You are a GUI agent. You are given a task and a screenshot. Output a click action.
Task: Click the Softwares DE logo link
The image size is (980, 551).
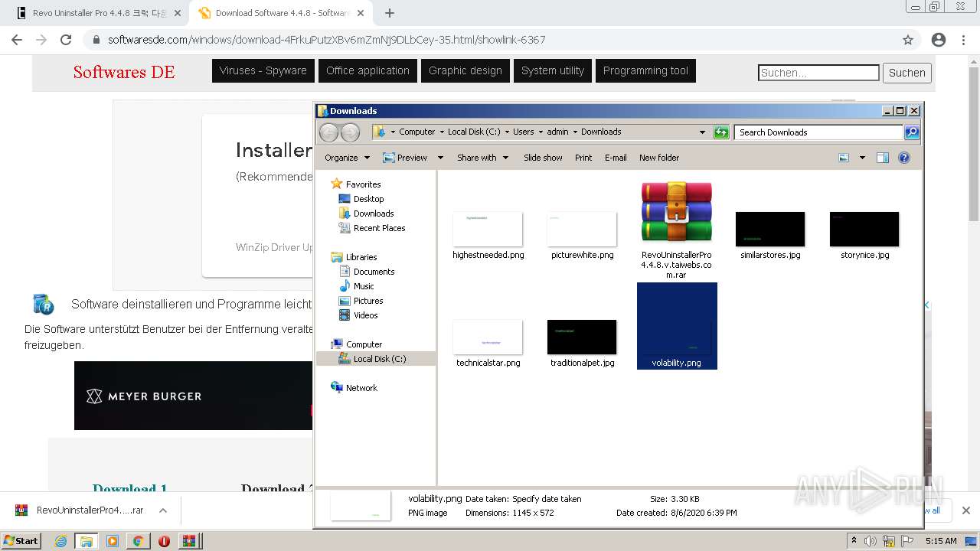[x=124, y=72]
